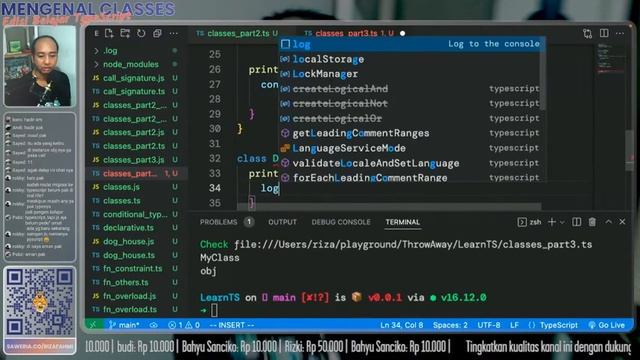Click Go Live in the status bar

[607, 325]
